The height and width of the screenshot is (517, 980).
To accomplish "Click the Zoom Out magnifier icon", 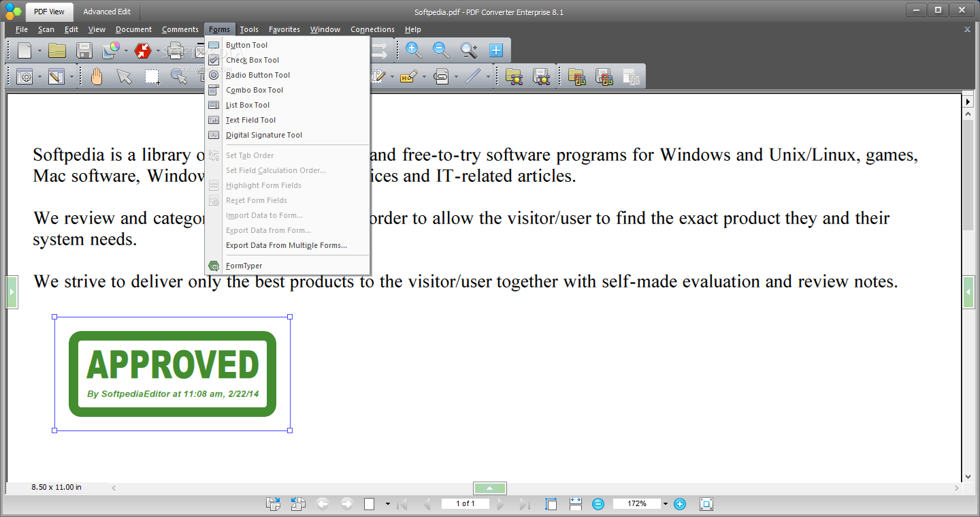I will [441, 50].
